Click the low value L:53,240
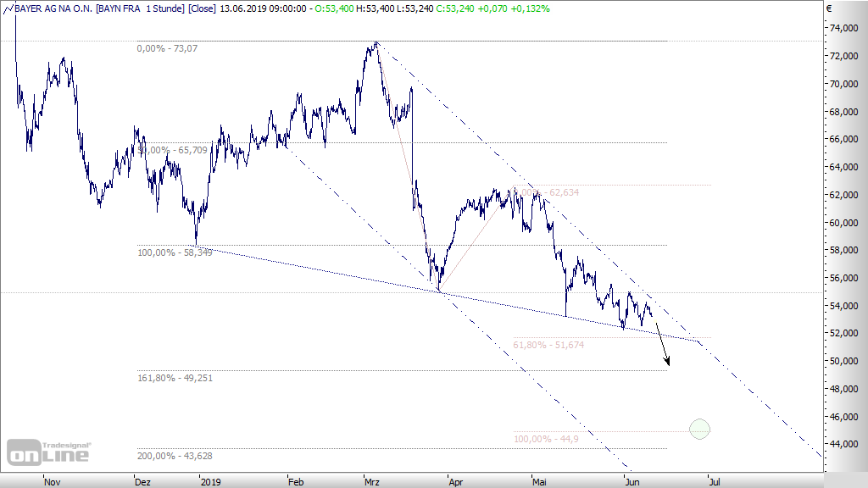Image resolution: width=868 pixels, height=488 pixels. [x=415, y=8]
